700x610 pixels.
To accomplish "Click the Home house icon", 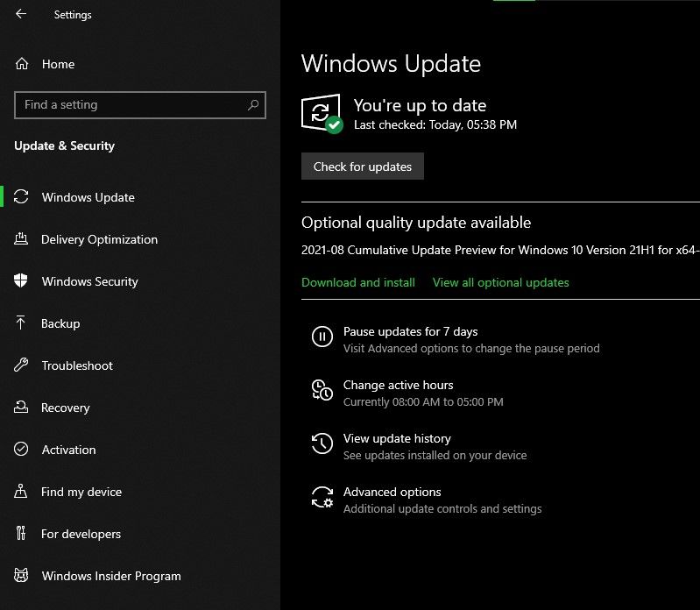I will coord(22,64).
